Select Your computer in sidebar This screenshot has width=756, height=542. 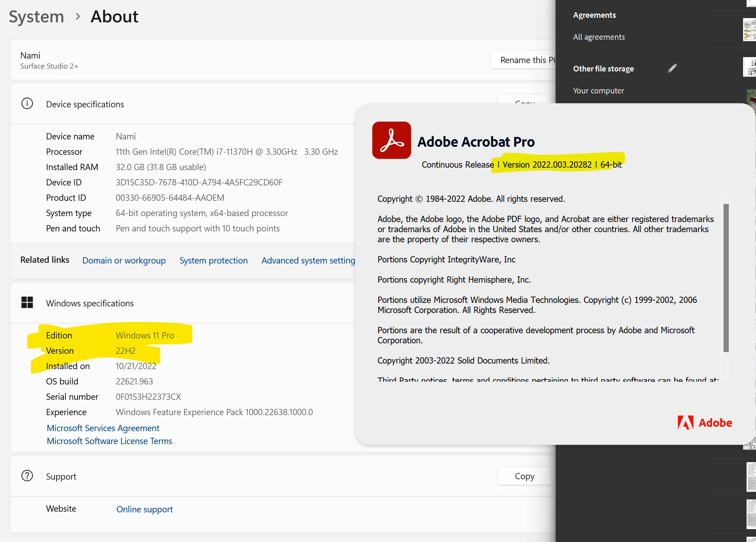pos(598,91)
